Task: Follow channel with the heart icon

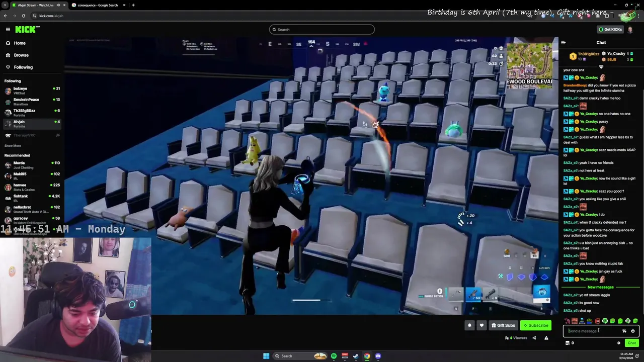Action: coord(481,325)
